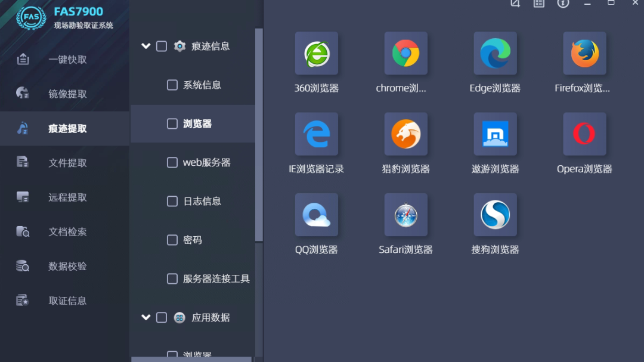Click the tree panel vertical scrollbar
Image resolution: width=644 pixels, height=362 pixels.
(x=259, y=135)
